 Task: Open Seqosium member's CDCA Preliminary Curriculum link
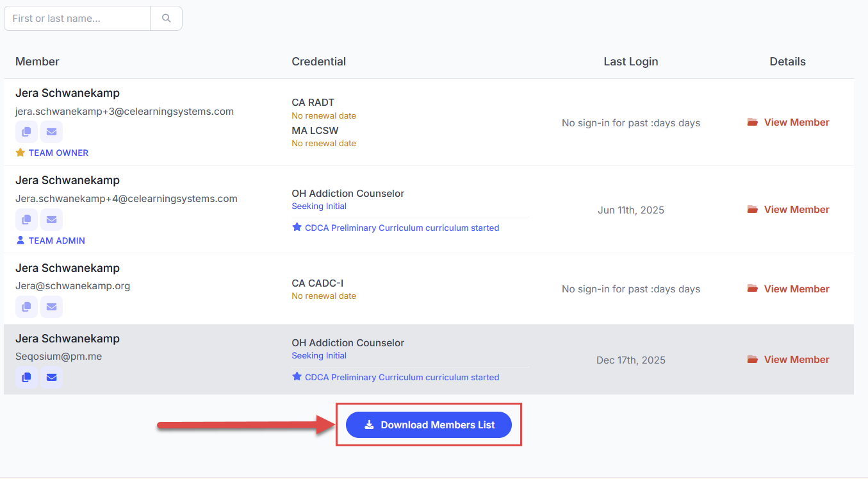[402, 377]
